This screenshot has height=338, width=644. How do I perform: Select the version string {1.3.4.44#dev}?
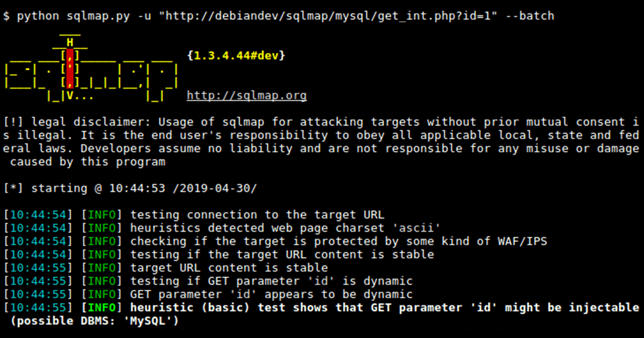pos(236,56)
